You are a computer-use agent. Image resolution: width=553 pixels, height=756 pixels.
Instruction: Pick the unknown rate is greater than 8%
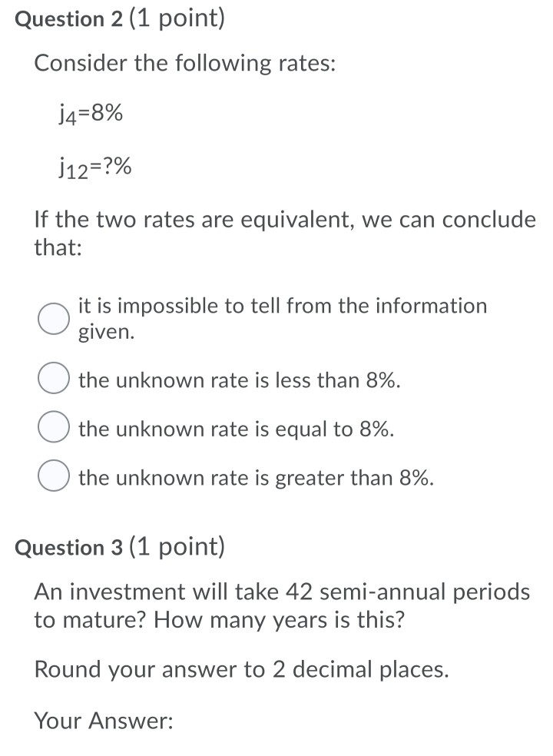[53, 477]
